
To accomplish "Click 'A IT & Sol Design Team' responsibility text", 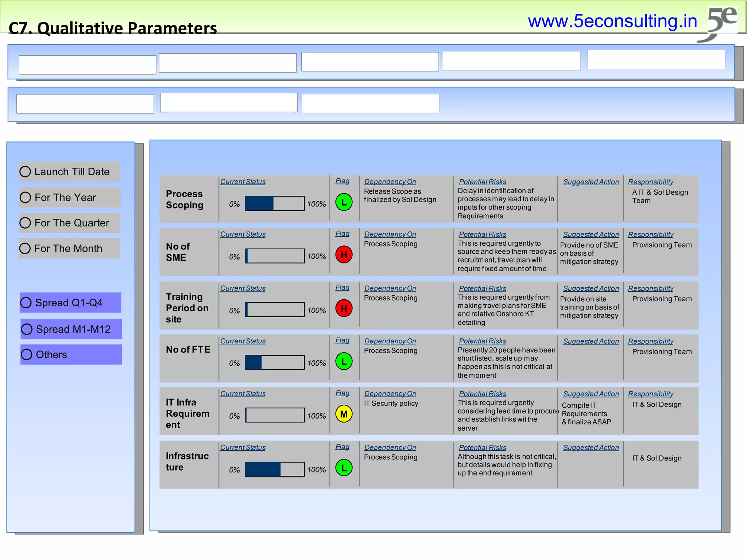I will [660, 197].
